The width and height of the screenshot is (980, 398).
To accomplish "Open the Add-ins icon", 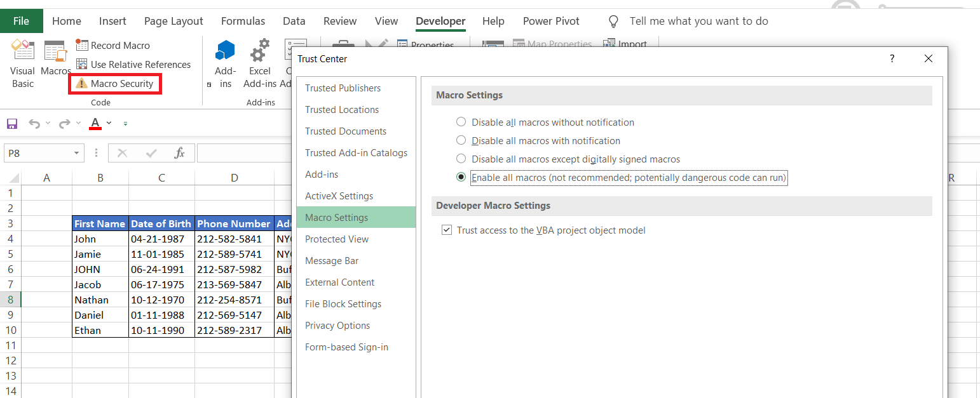I will [x=226, y=63].
